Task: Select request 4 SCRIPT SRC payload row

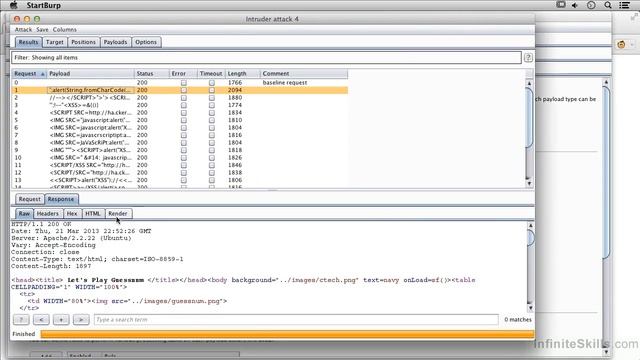Action: click(180, 113)
